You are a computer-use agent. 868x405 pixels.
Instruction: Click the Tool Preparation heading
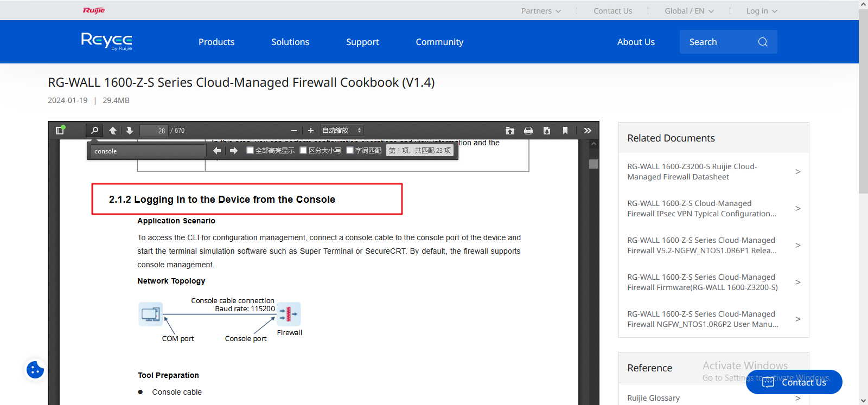point(168,375)
